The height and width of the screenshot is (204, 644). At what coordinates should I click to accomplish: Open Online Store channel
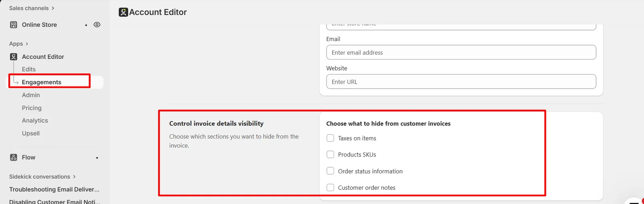pos(39,25)
